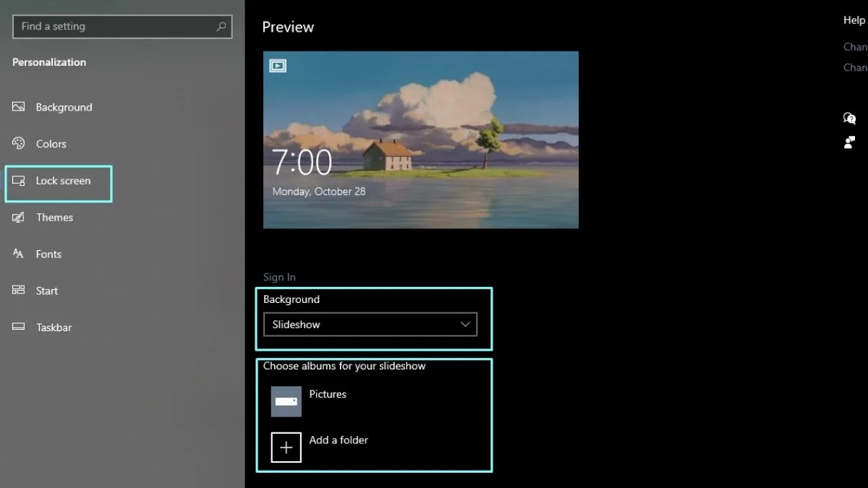Click the Pictures album folder icon
Image resolution: width=868 pixels, height=488 pixels.
pyautogui.click(x=286, y=401)
